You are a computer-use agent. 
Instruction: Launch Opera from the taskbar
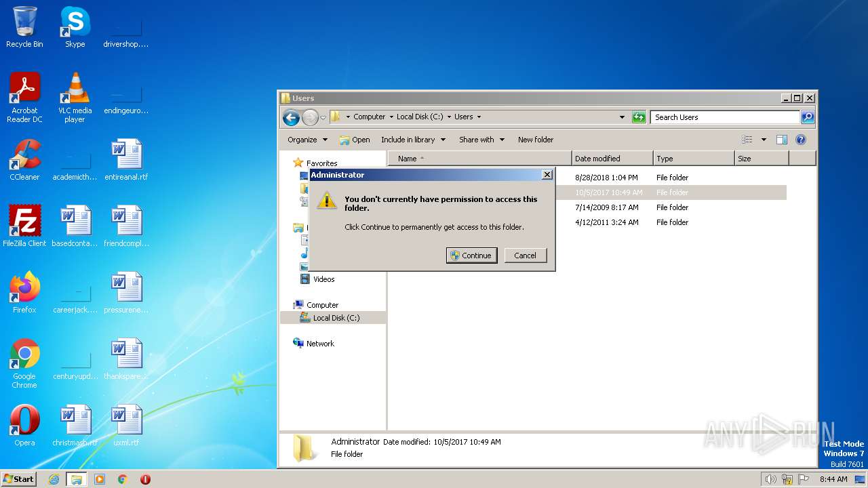(145, 479)
